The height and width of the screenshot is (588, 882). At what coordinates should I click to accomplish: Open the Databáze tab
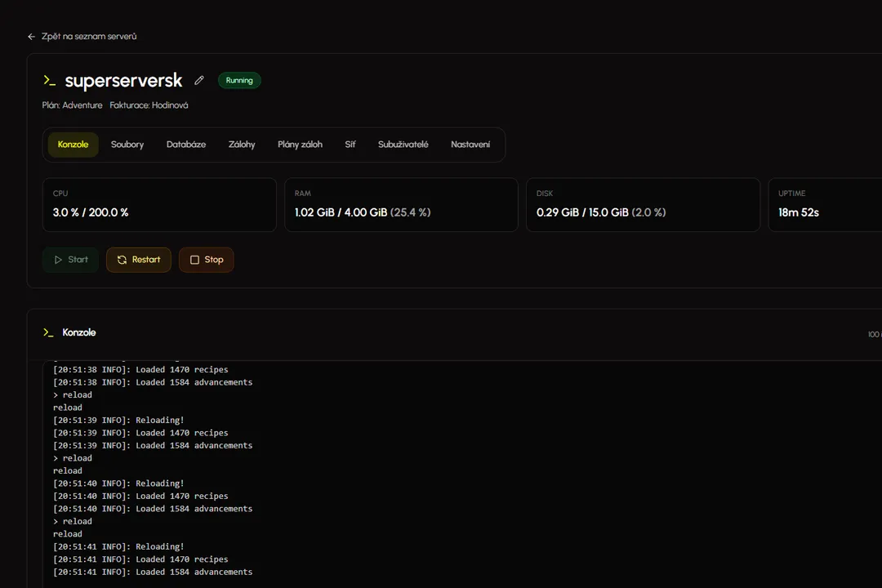[x=186, y=145]
